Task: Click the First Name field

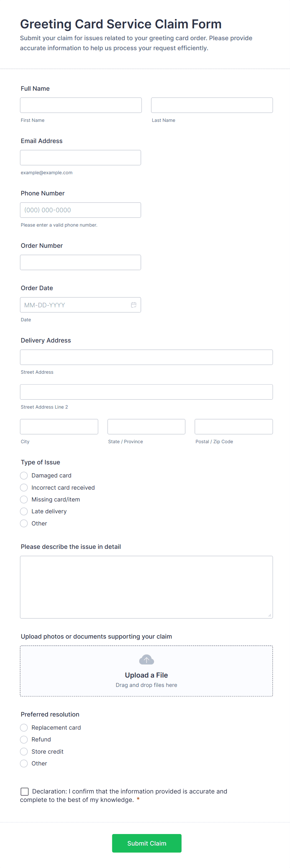Action: click(80, 105)
